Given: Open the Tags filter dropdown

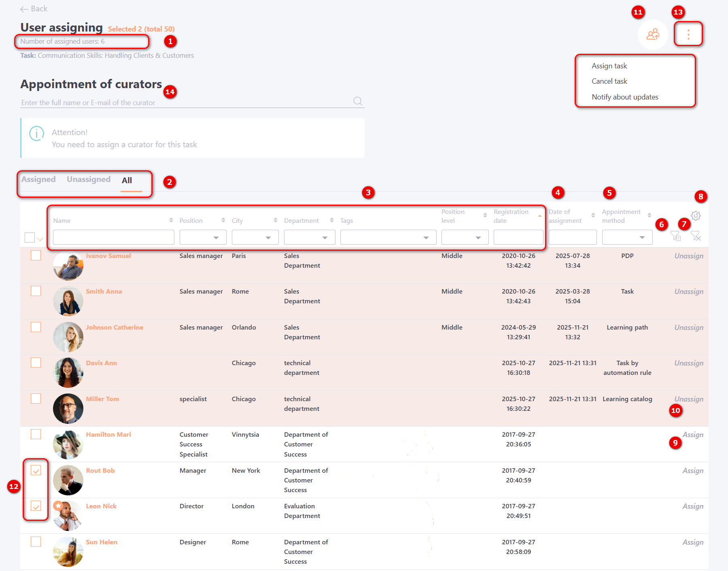Looking at the screenshot, I should pyautogui.click(x=388, y=237).
